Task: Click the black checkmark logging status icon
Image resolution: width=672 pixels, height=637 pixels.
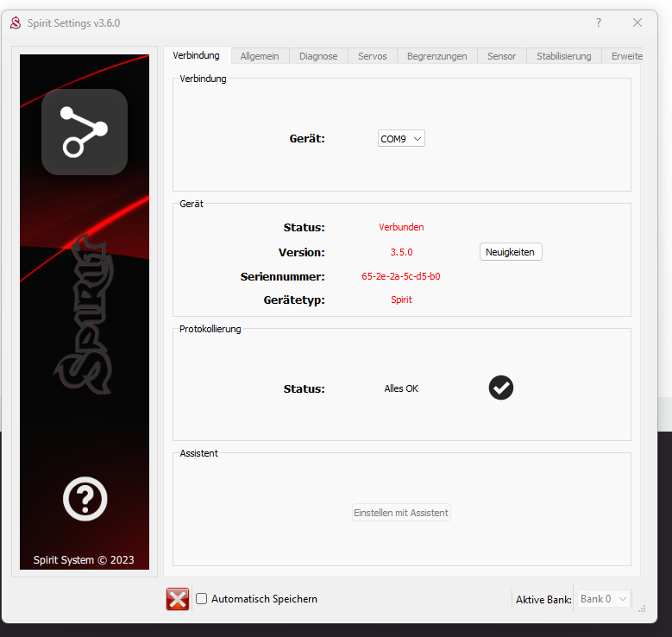Action: point(500,388)
